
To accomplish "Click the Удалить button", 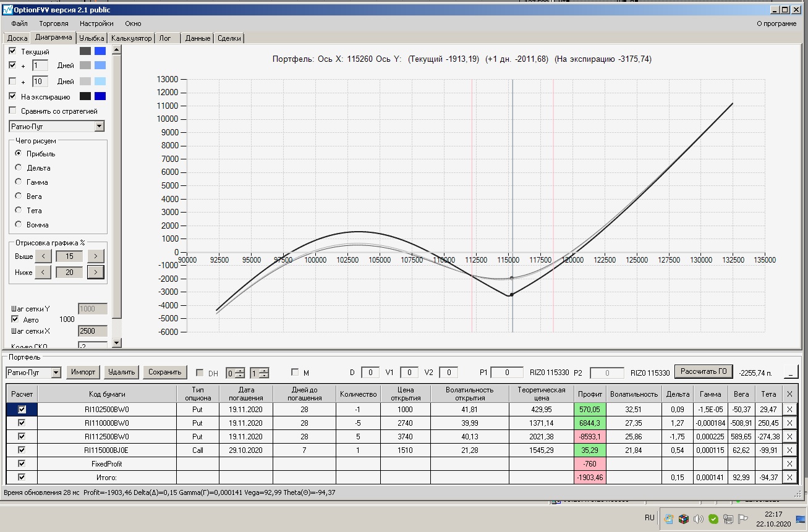I will [x=122, y=372].
